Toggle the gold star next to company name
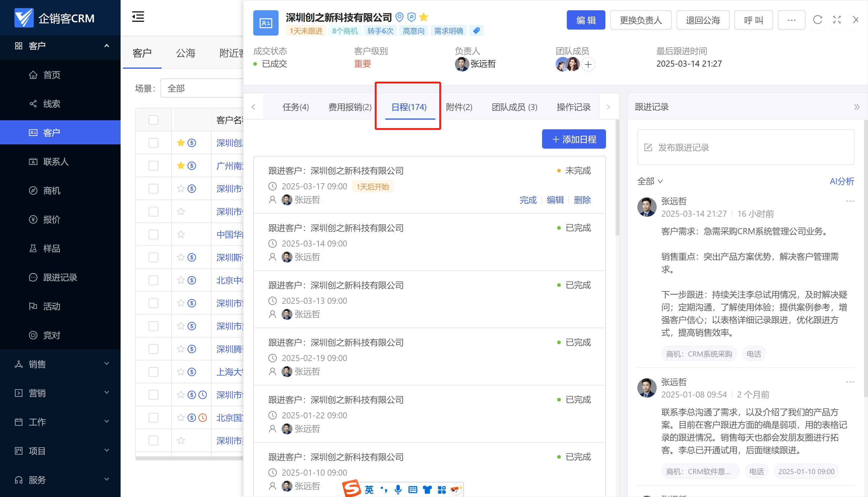The image size is (868, 497). click(423, 17)
